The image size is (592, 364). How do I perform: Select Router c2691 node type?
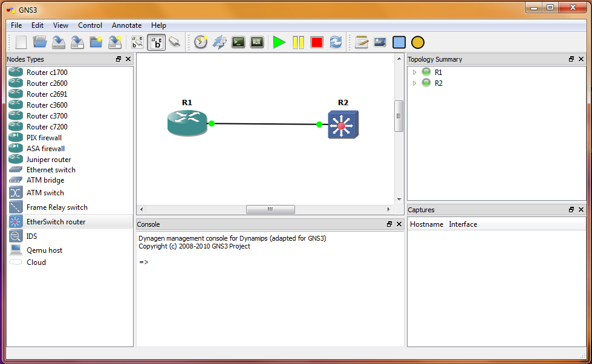pyautogui.click(x=70, y=94)
